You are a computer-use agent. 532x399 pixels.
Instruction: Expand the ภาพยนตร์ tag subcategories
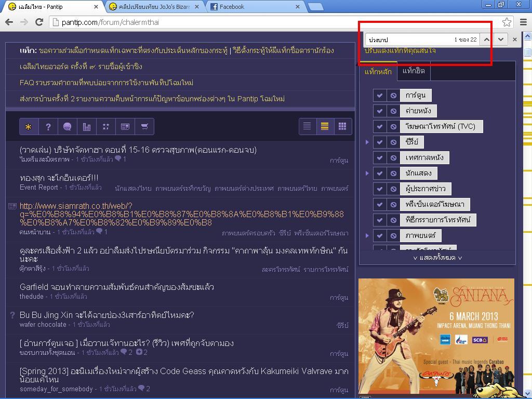(x=367, y=235)
